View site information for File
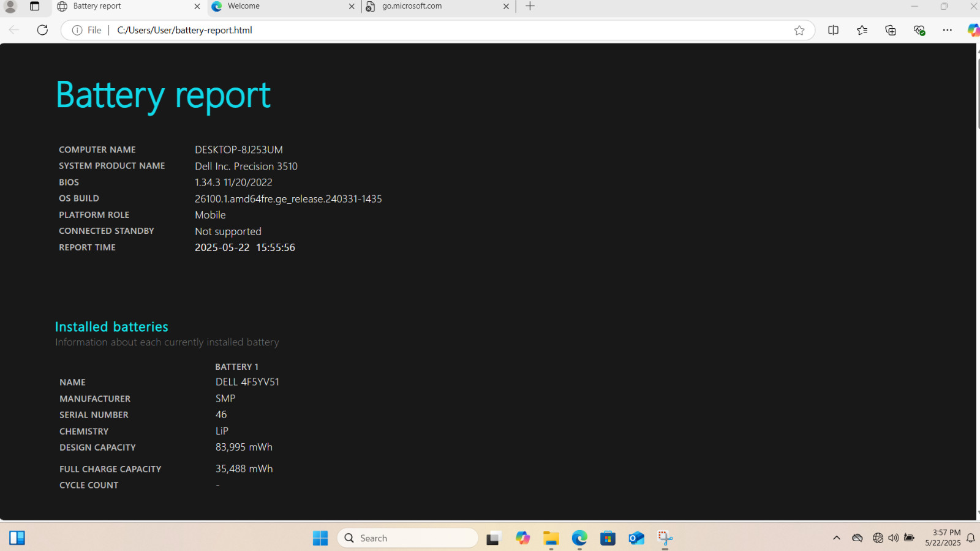The width and height of the screenshot is (980, 551). 86,30
